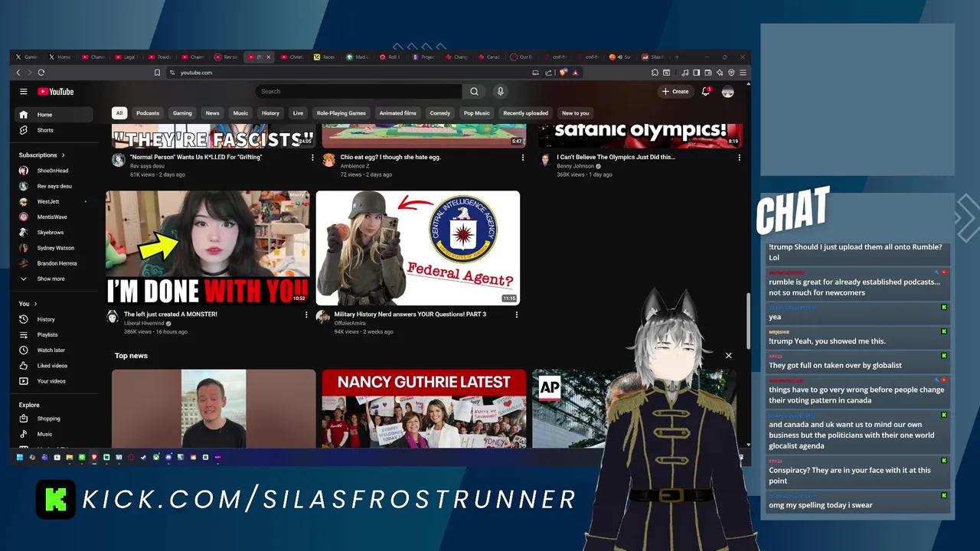Viewport: 980px width, 551px height.
Task: Open Brandon Herrera subscription channel
Action: (x=54, y=263)
